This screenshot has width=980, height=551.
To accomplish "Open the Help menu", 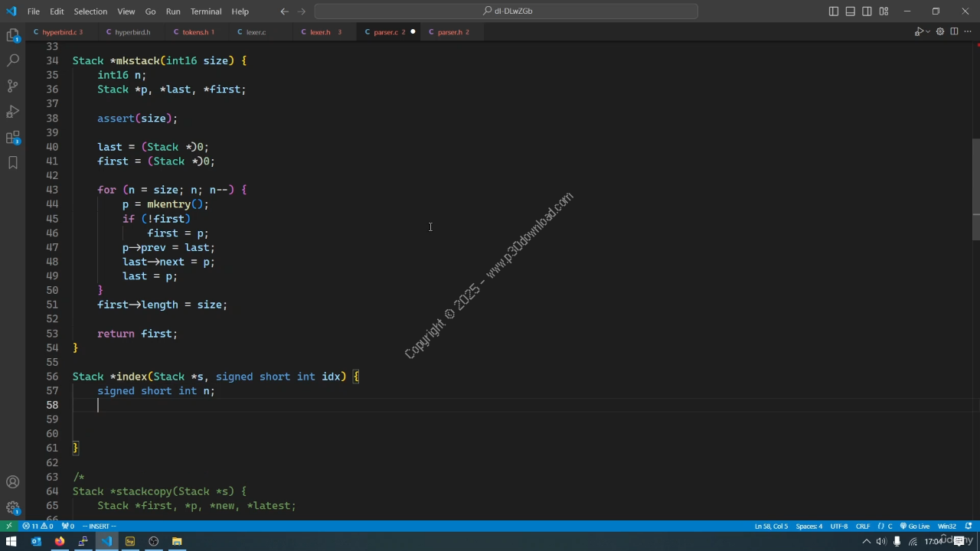I will (240, 11).
